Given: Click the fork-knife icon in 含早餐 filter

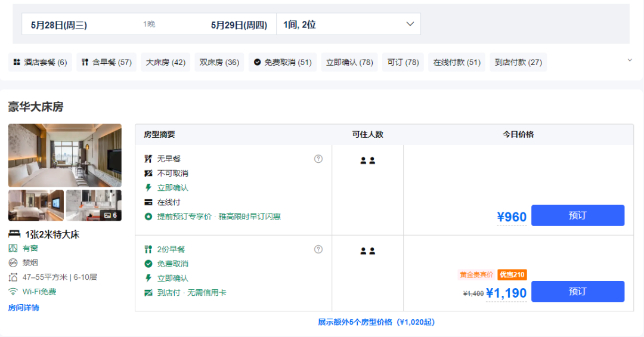Looking at the screenshot, I should click(85, 62).
